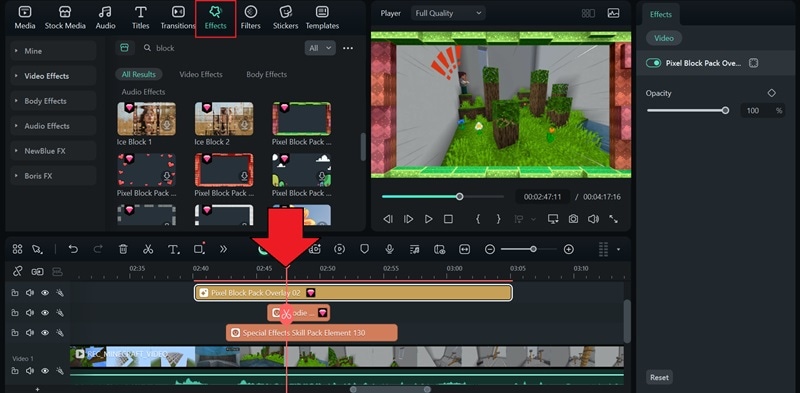
Task: Switch to the Audio tab
Action: click(x=106, y=18)
